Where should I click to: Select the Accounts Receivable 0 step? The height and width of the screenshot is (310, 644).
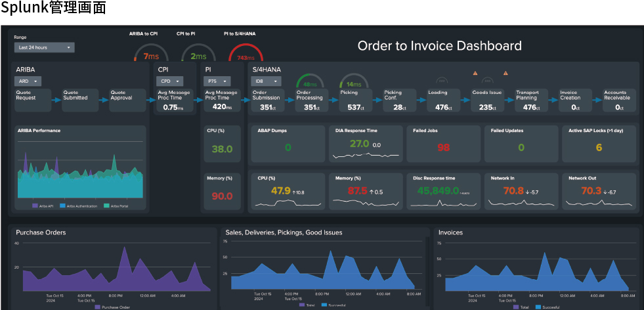[x=619, y=100]
